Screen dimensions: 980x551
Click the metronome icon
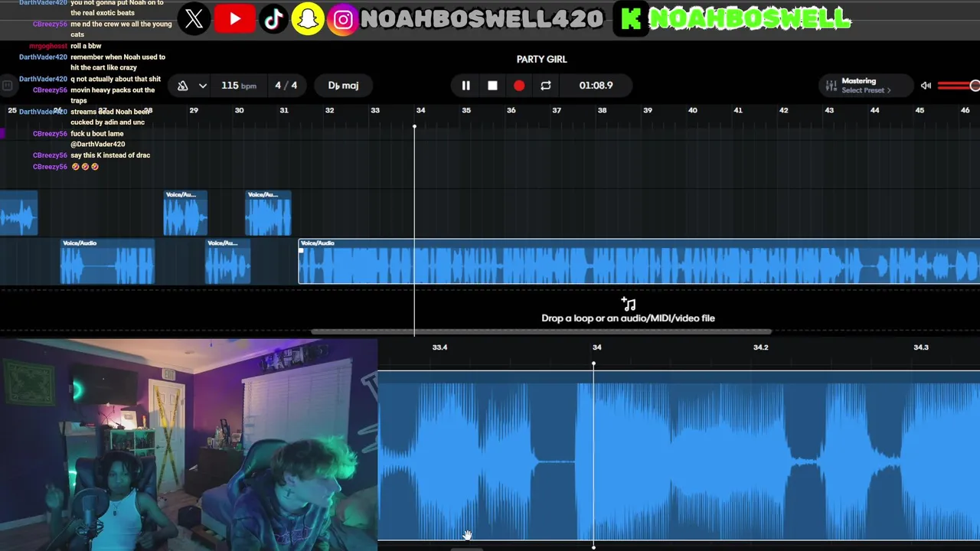[x=182, y=86]
